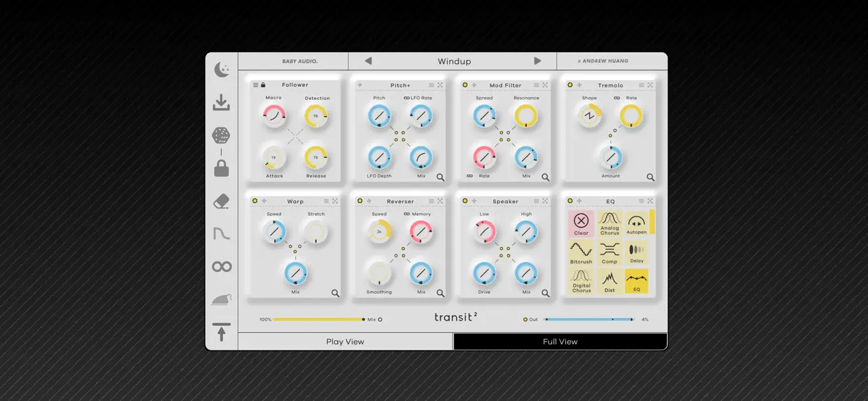
Task: Click the Pitch knob in the Pitch+ module
Action: [379, 115]
